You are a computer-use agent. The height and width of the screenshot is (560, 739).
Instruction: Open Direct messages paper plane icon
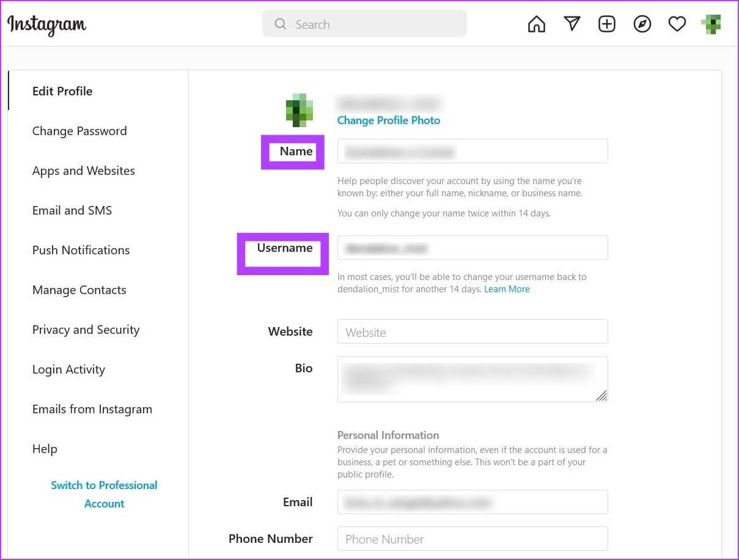[572, 24]
